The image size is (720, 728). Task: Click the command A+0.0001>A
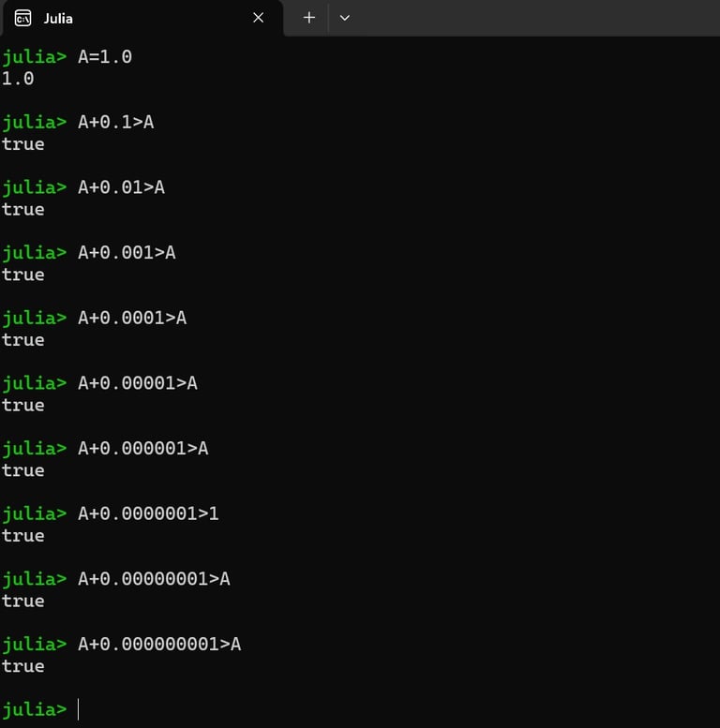132,318
